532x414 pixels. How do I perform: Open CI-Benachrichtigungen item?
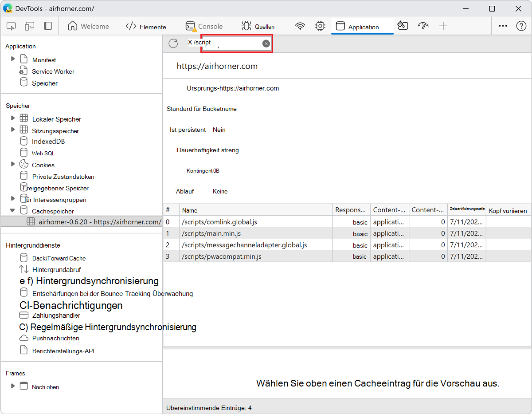tap(71, 305)
